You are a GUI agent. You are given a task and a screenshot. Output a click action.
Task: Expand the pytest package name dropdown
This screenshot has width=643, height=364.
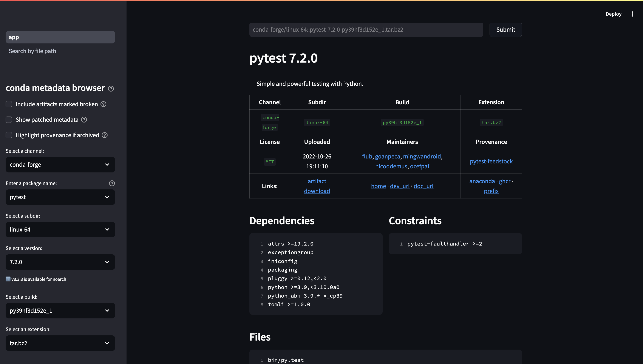[60, 197]
